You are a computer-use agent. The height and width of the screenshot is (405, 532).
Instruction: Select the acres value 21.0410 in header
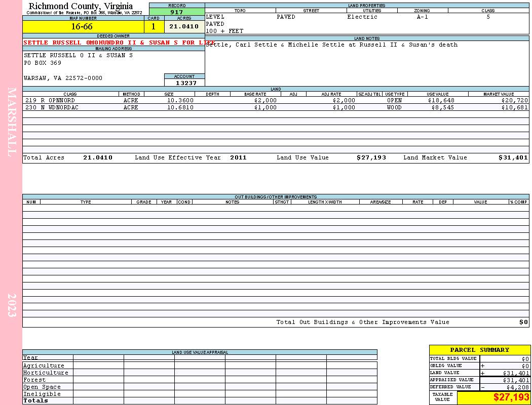tap(184, 27)
